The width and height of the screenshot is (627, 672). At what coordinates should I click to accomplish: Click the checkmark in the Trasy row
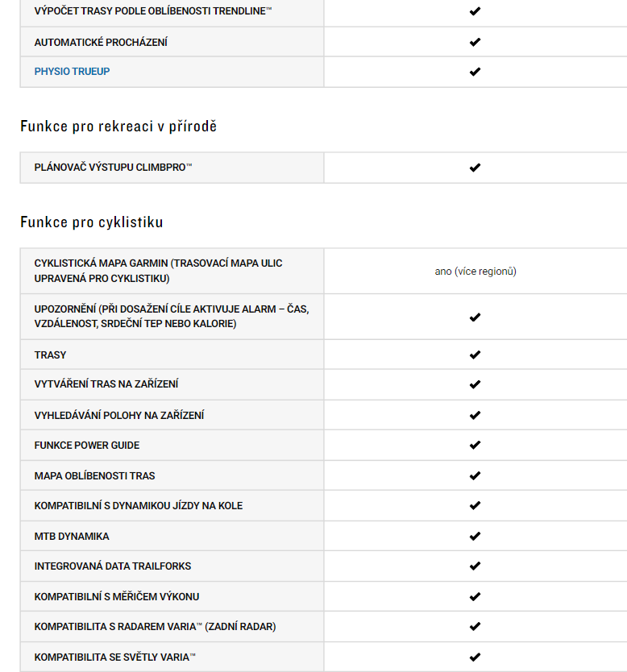[x=475, y=355]
